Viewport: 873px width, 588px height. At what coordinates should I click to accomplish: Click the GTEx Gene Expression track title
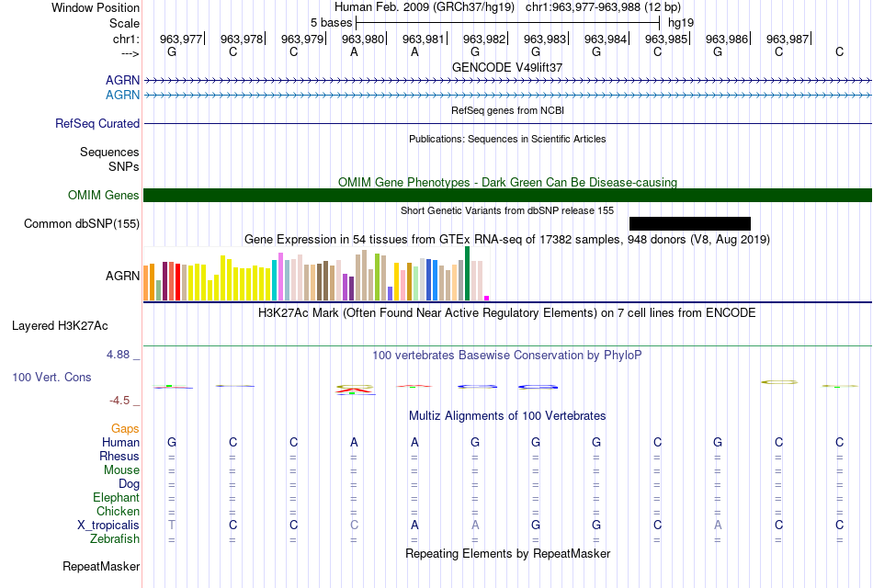tap(507, 240)
